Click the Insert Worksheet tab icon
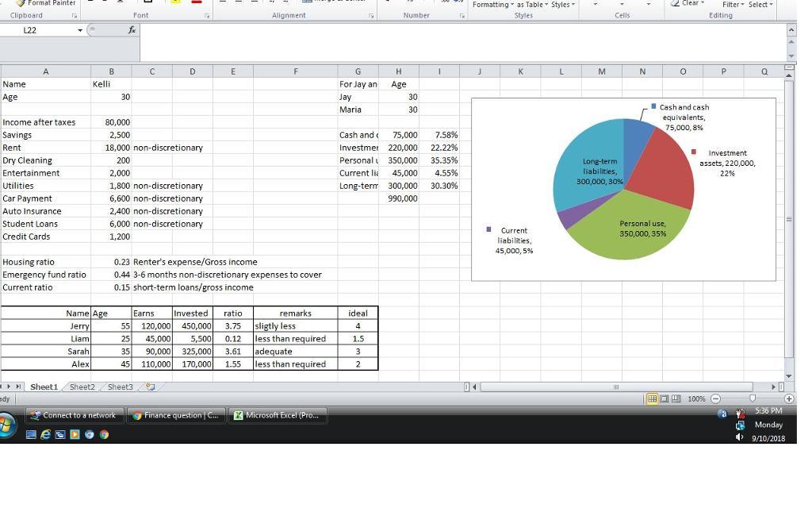This screenshot has height=508, width=812. (x=151, y=387)
